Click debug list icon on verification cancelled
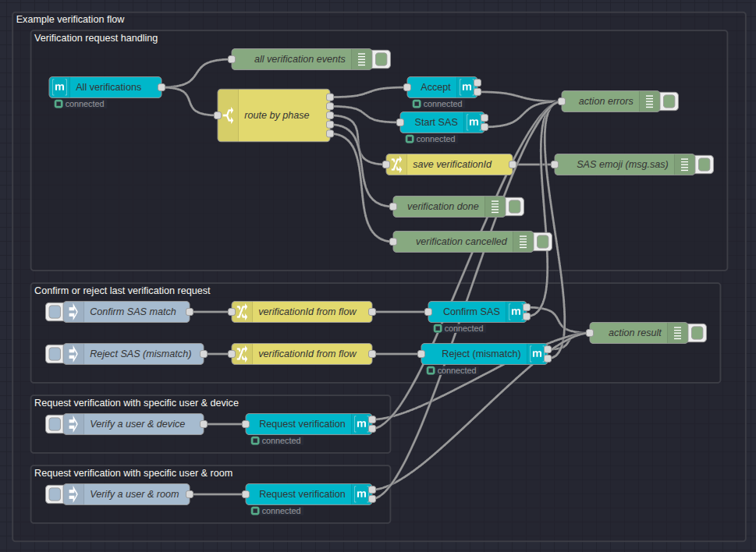Screen dimensions: 756x552 click(x=524, y=242)
